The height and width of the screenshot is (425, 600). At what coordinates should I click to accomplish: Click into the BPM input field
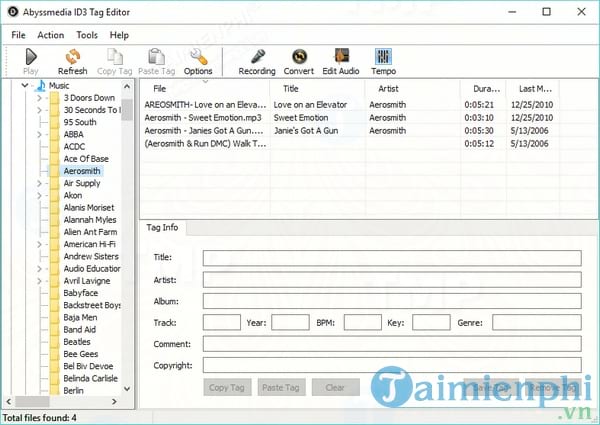click(x=363, y=322)
